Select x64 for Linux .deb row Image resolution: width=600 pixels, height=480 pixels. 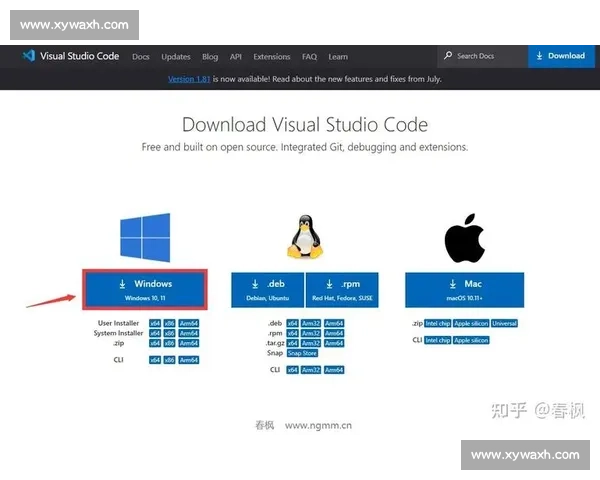pyautogui.click(x=292, y=323)
